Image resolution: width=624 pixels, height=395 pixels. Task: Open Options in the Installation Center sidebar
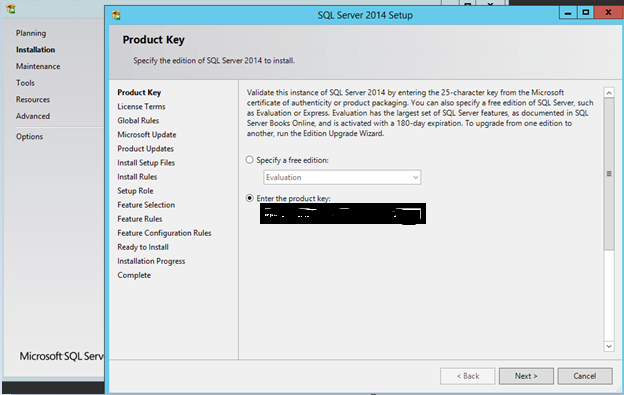pyautogui.click(x=29, y=136)
